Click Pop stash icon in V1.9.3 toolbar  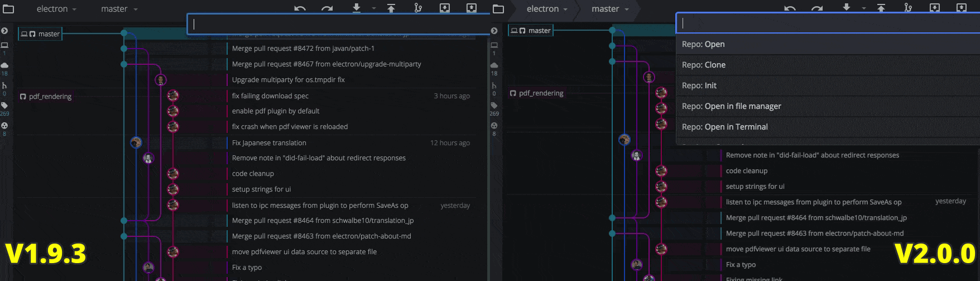472,8
